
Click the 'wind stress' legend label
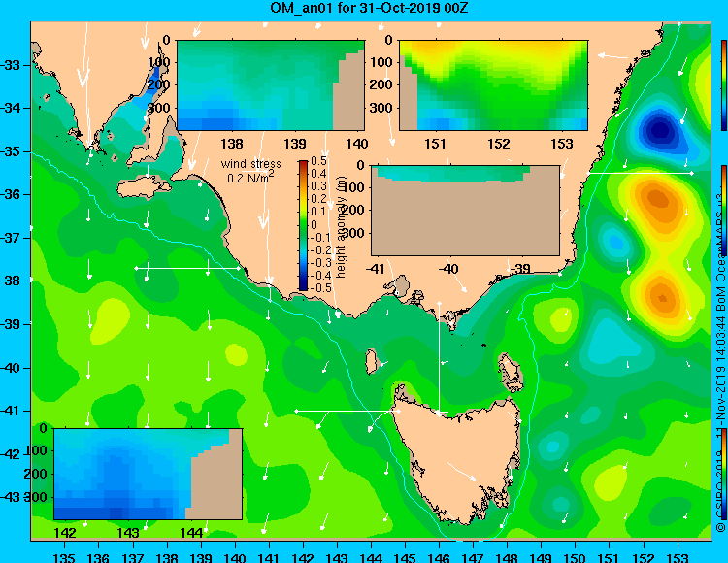(x=250, y=164)
